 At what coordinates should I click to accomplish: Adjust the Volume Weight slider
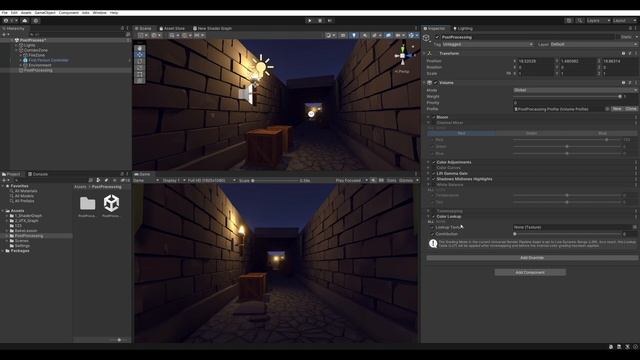(x=567, y=97)
